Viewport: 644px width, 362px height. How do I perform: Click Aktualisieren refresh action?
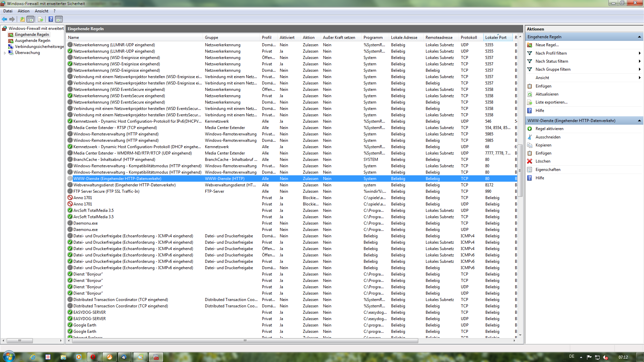click(547, 94)
